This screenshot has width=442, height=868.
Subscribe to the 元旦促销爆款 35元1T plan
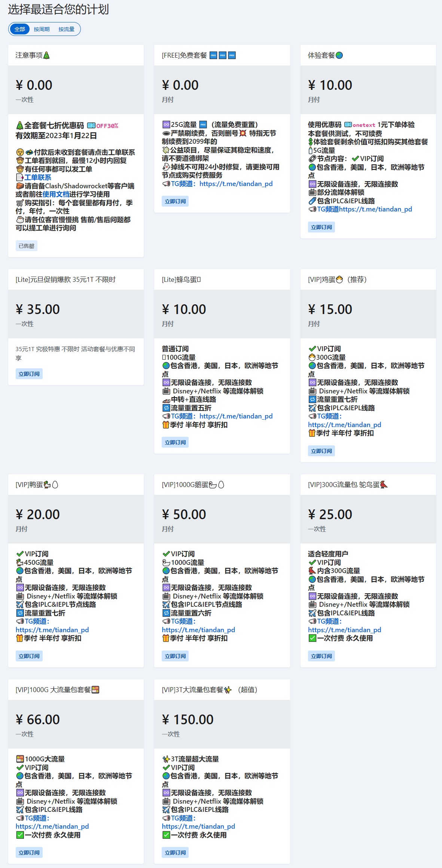(x=29, y=374)
